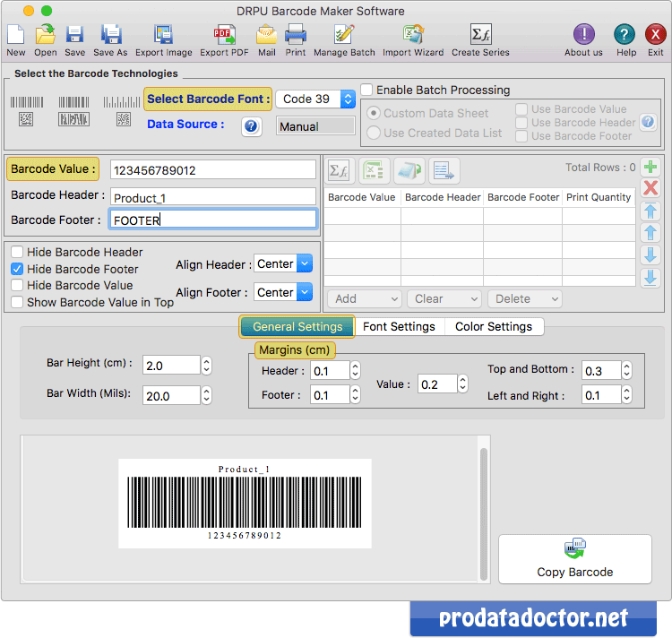672x638 pixels.
Task: Click the New document icon
Action: tap(16, 35)
